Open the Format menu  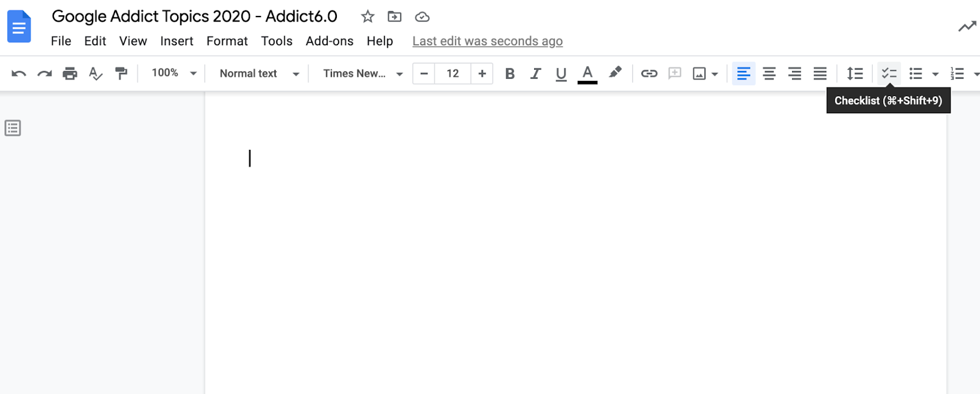[x=227, y=41]
